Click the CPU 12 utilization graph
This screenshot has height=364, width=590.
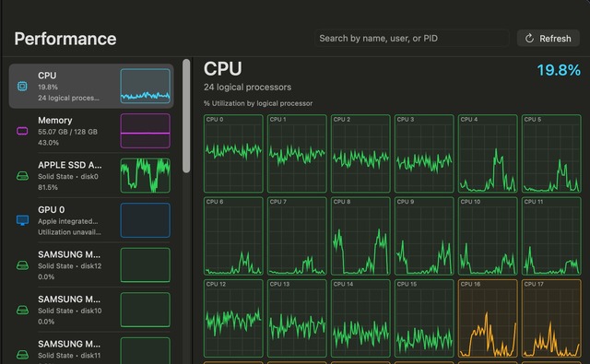point(233,318)
